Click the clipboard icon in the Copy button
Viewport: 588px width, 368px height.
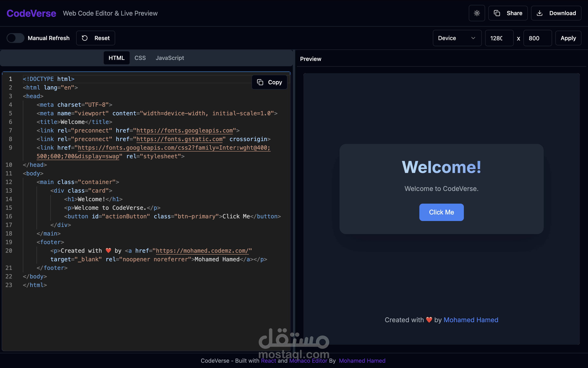260,82
